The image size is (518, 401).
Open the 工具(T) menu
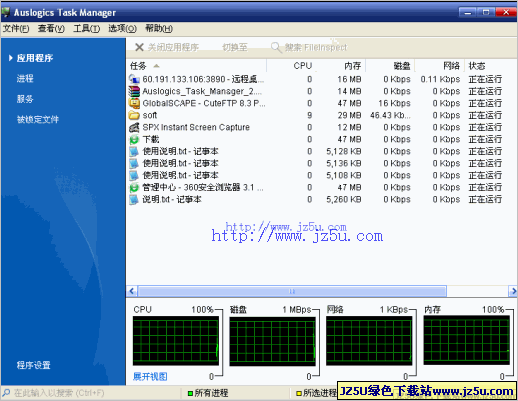(x=86, y=29)
